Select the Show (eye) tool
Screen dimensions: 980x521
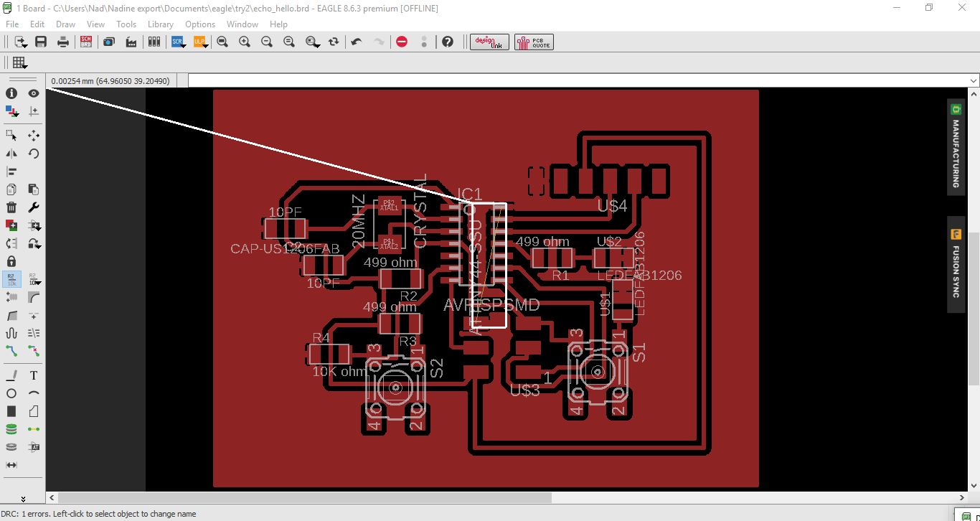click(x=33, y=93)
